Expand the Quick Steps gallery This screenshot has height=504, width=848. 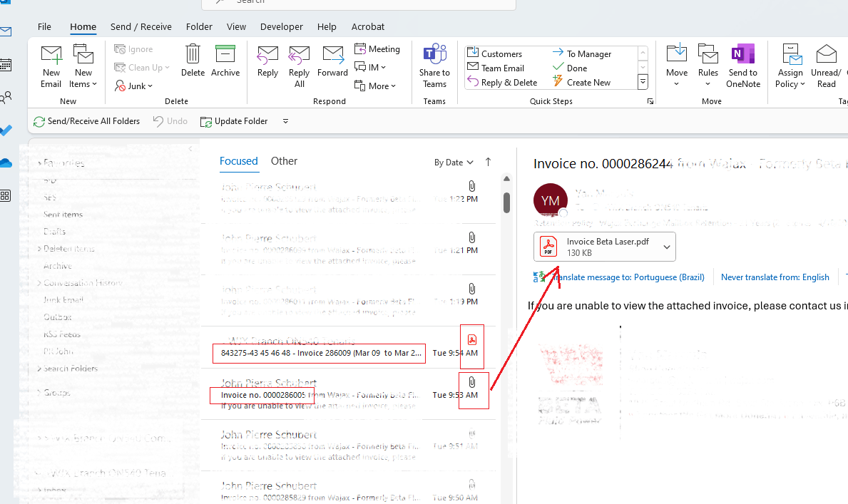(643, 82)
